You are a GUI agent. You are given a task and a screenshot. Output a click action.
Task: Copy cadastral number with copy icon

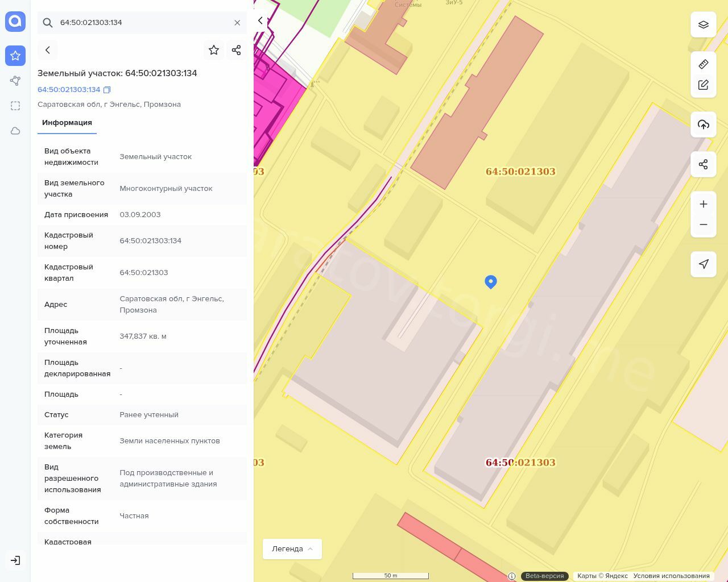pyautogui.click(x=107, y=90)
